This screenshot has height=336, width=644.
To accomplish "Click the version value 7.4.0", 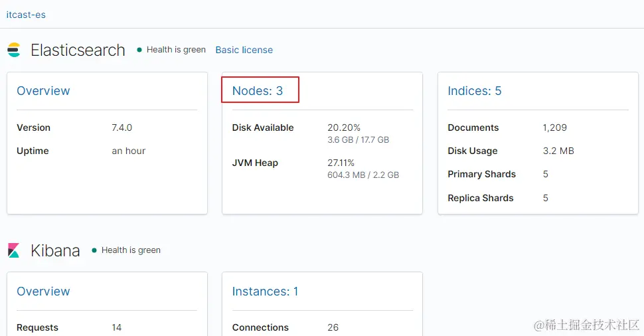I will [x=122, y=127].
